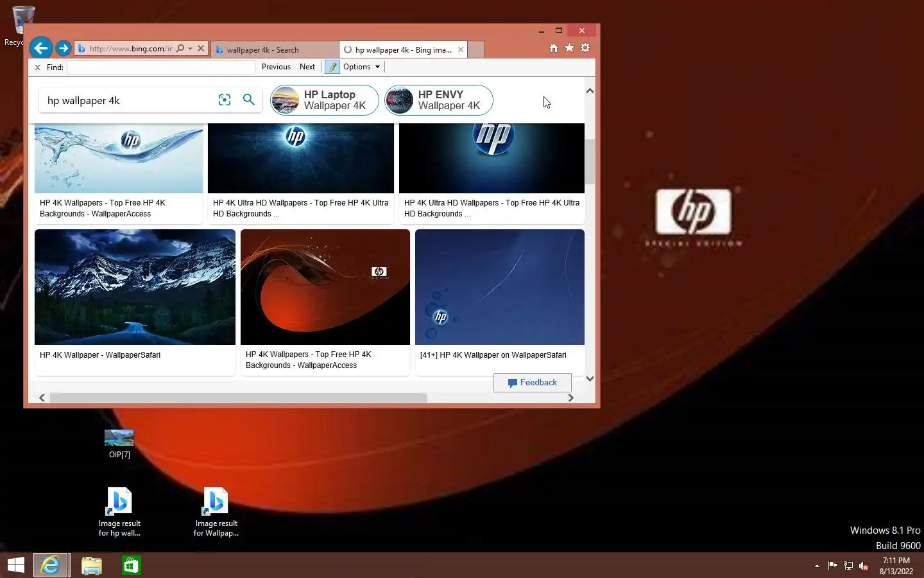
Task: Open File Explorer from the taskbar
Action: [x=92, y=565]
